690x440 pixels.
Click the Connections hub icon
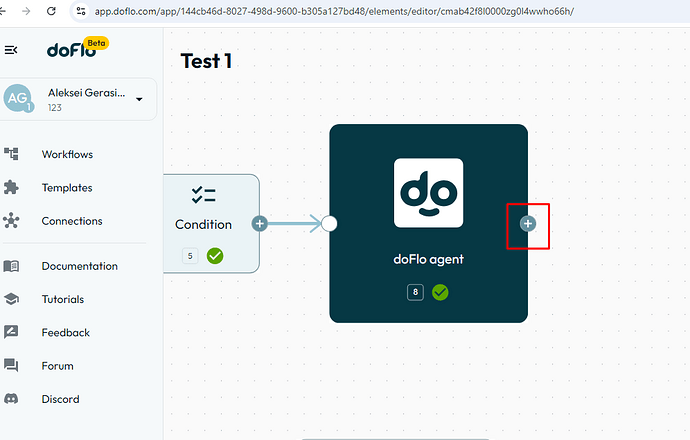coord(11,220)
